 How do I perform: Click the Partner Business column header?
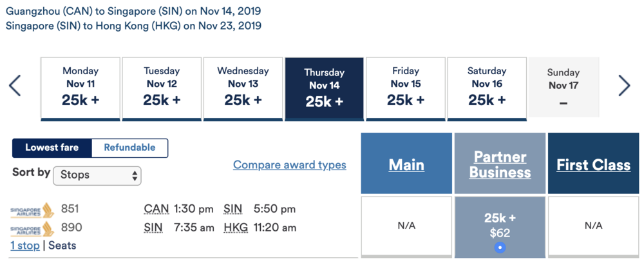500,164
